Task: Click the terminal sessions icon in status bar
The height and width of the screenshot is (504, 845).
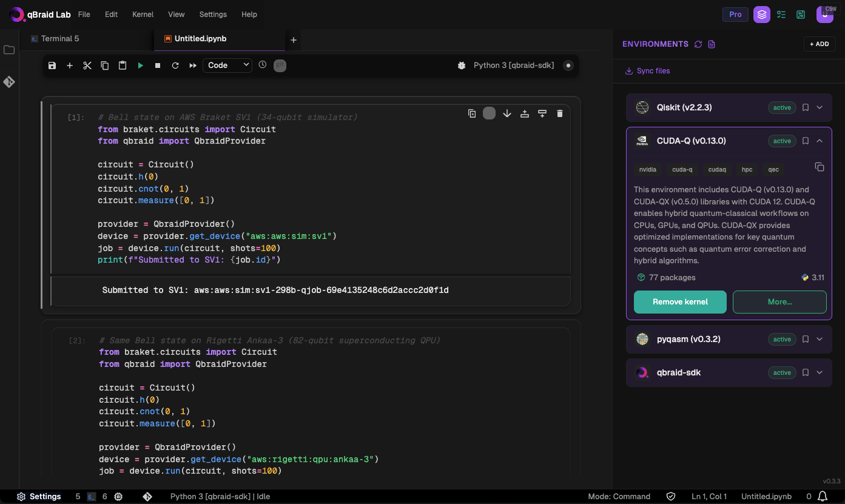Action: point(92,497)
